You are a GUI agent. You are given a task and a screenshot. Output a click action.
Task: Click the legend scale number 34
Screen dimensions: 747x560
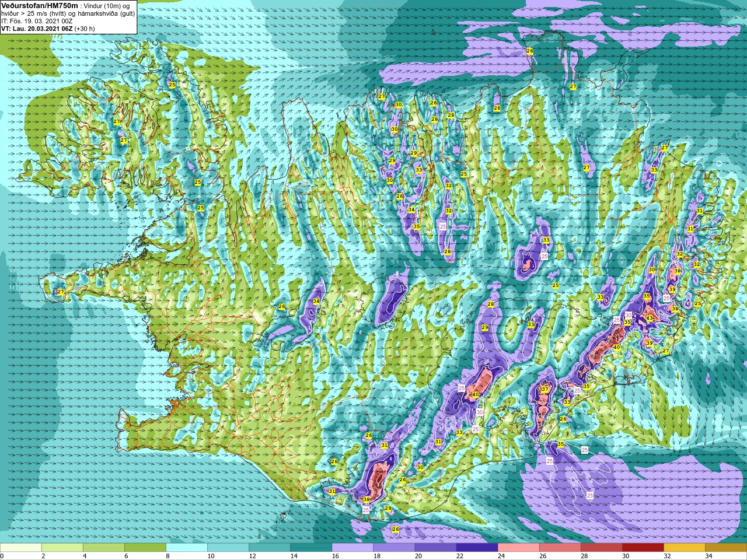coord(708,556)
